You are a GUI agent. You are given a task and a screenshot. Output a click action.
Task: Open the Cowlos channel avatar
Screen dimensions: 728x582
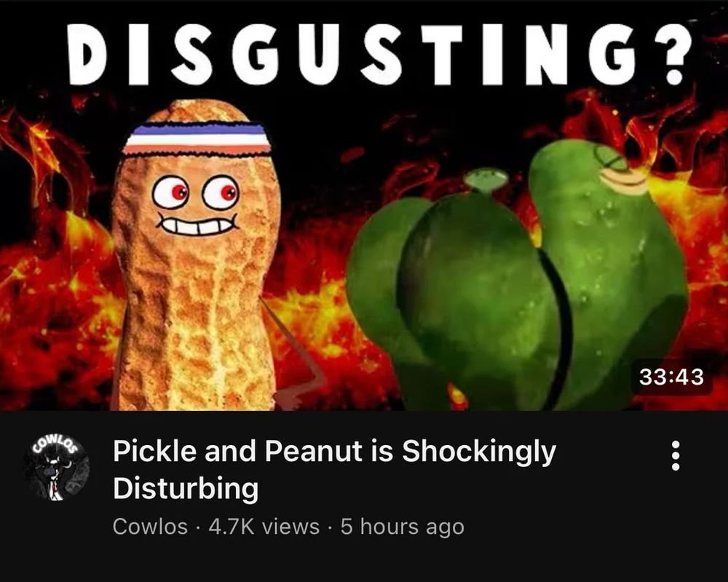57,468
